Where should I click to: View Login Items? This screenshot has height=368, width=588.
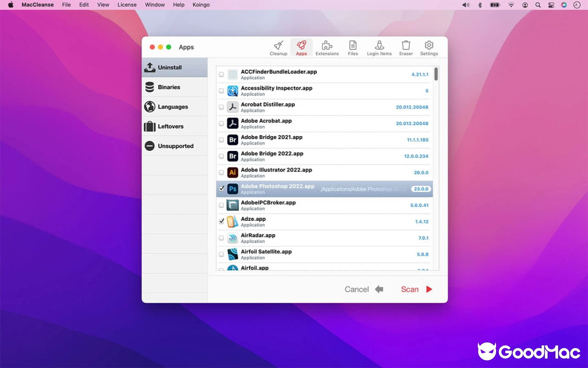tap(379, 47)
